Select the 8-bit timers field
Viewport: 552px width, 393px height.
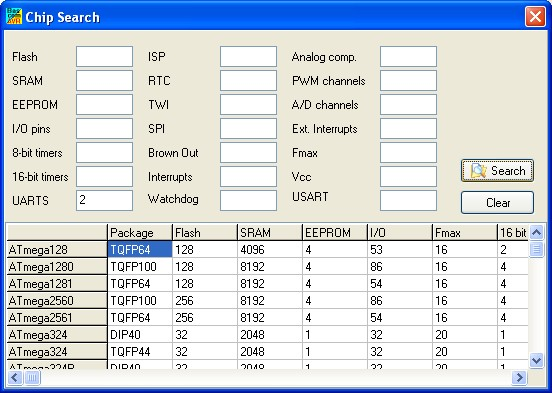coord(105,152)
